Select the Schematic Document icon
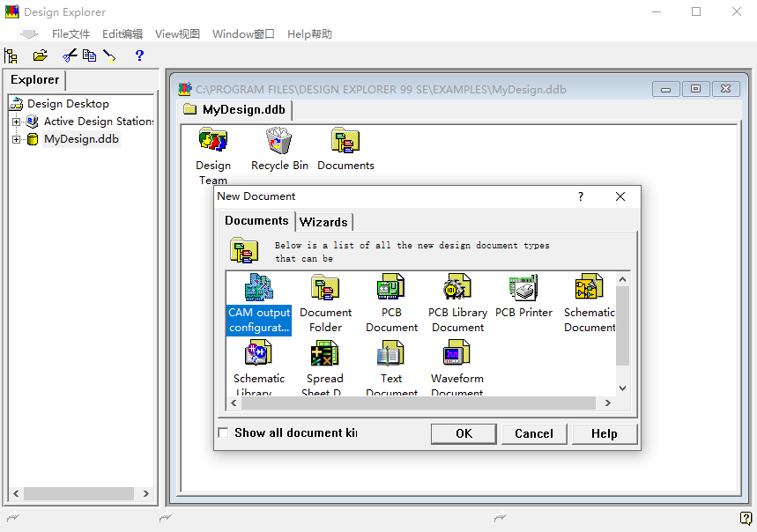This screenshot has width=757, height=532. pyautogui.click(x=589, y=289)
